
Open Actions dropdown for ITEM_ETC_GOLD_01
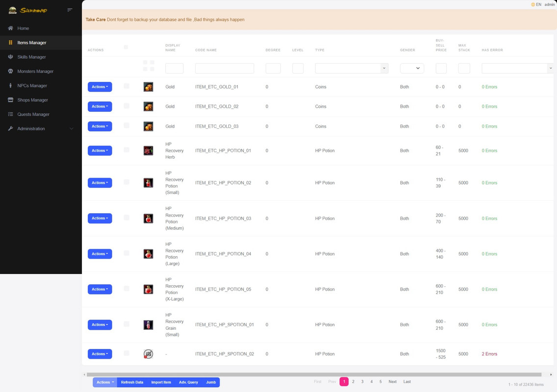[x=100, y=87]
